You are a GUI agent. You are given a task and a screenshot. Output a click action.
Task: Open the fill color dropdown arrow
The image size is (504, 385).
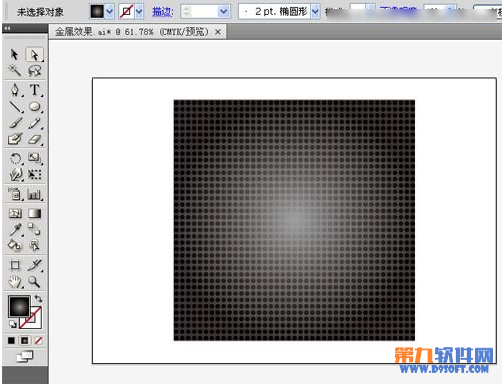click(110, 12)
